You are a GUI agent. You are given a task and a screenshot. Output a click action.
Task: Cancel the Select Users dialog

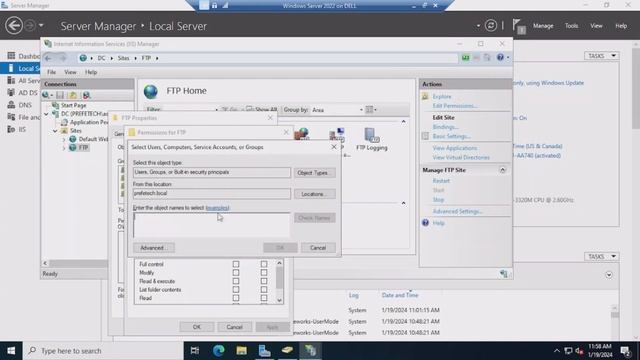pyautogui.click(x=318, y=248)
